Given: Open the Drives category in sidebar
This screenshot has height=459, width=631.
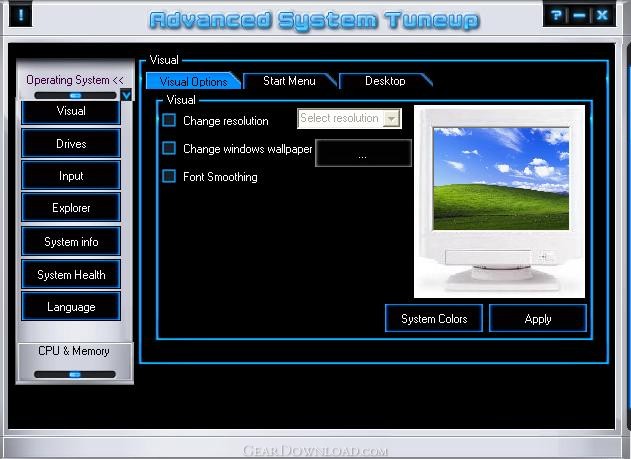Looking at the screenshot, I should click(x=71, y=144).
